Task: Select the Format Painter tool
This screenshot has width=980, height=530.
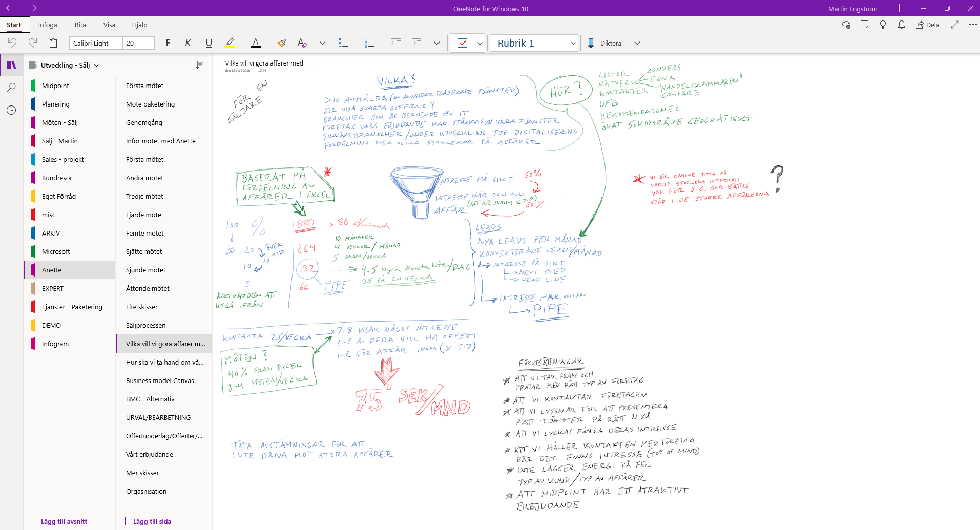Action: 281,43
